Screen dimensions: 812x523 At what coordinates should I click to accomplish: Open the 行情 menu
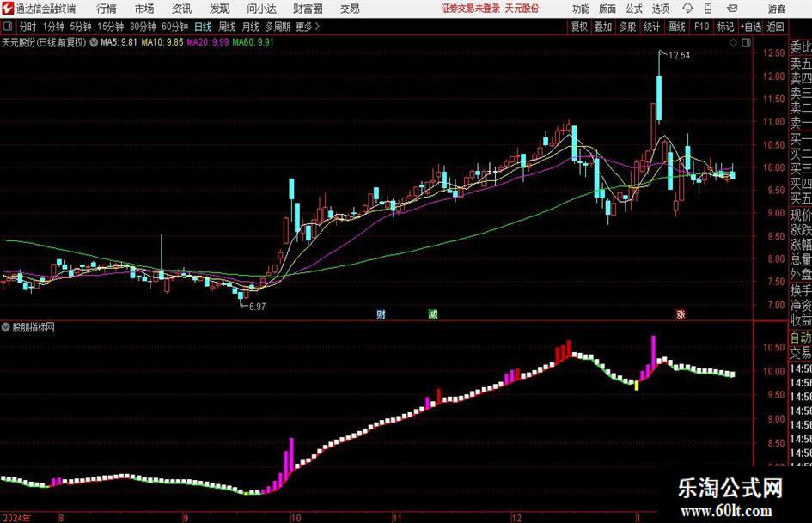(x=107, y=9)
